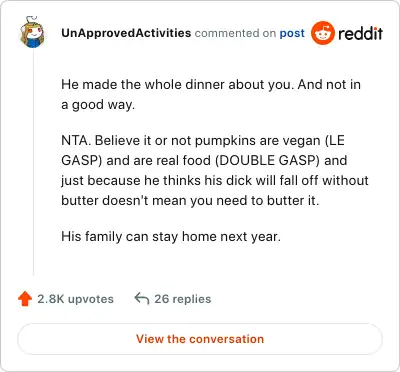Click the paragraph beginning with "NTA. Believe it"
Image resolution: width=400 pixels, height=372 pixels.
(215, 170)
